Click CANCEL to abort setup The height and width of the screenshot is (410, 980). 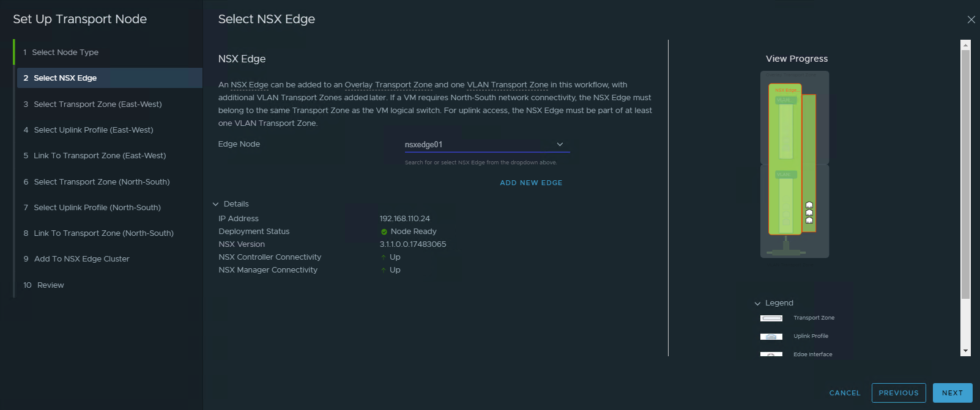coord(844,393)
